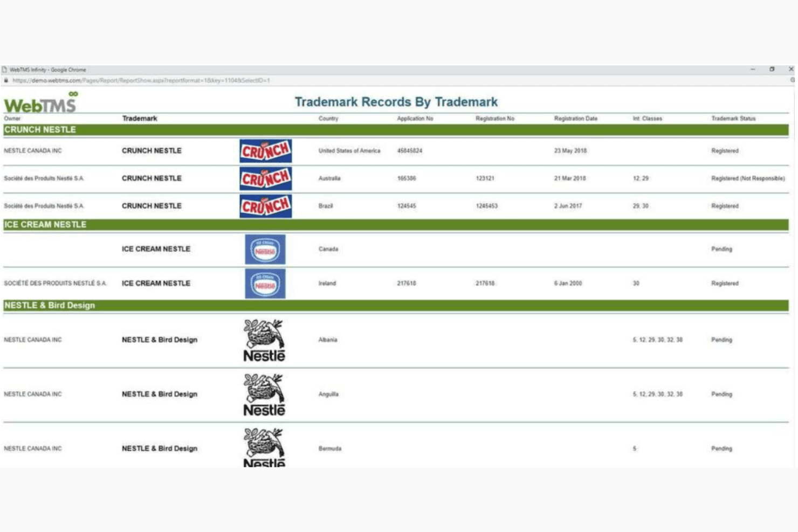This screenshot has width=798, height=532.
Task: Click Registered (Not Responsible) status
Action: [x=748, y=178]
